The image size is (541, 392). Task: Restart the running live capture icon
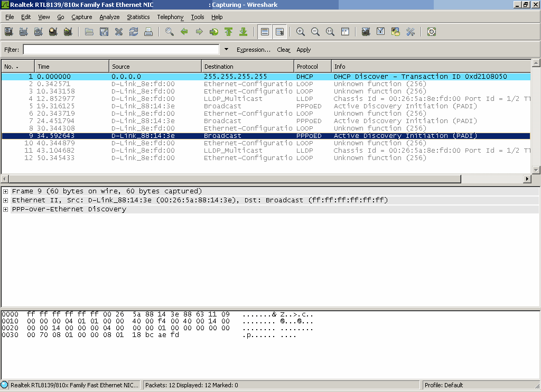[68, 32]
